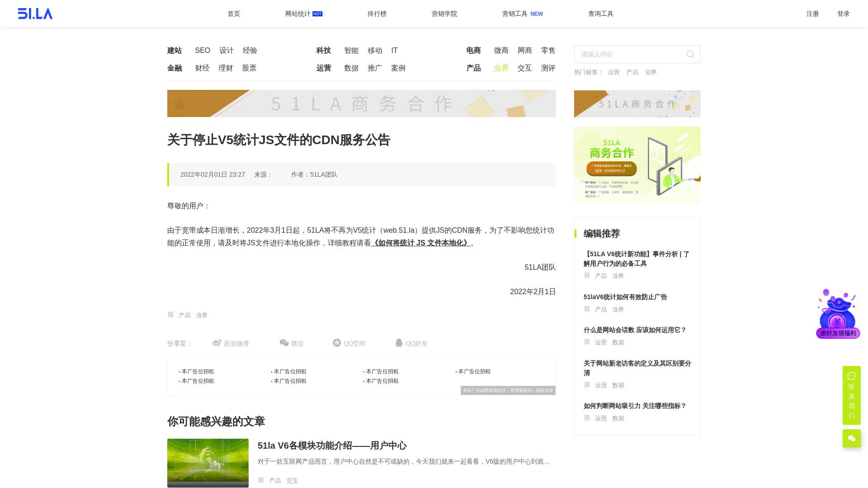Click the 注册 link
868x488 pixels.
click(813, 14)
